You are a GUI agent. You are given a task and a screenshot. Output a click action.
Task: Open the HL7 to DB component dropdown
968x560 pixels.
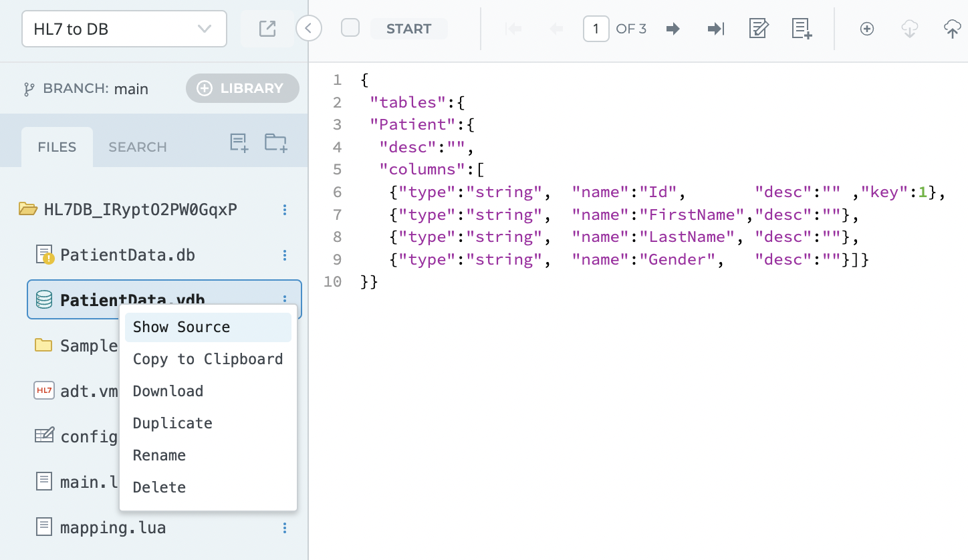[124, 29]
